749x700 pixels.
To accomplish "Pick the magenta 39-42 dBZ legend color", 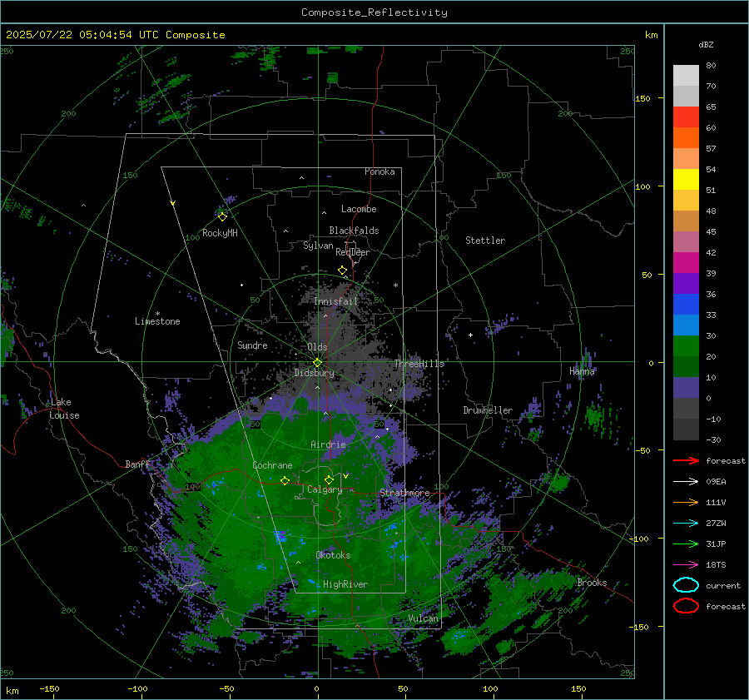I will pyautogui.click(x=686, y=263).
